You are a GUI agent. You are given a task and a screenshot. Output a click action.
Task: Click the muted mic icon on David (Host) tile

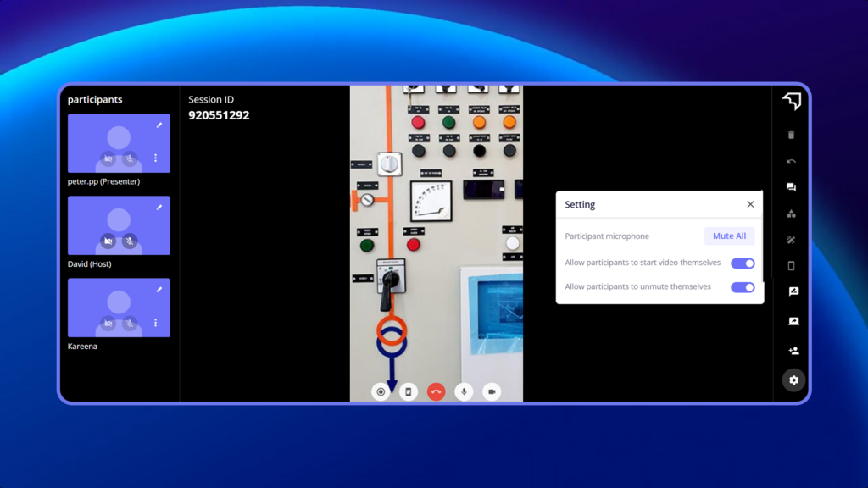click(130, 241)
